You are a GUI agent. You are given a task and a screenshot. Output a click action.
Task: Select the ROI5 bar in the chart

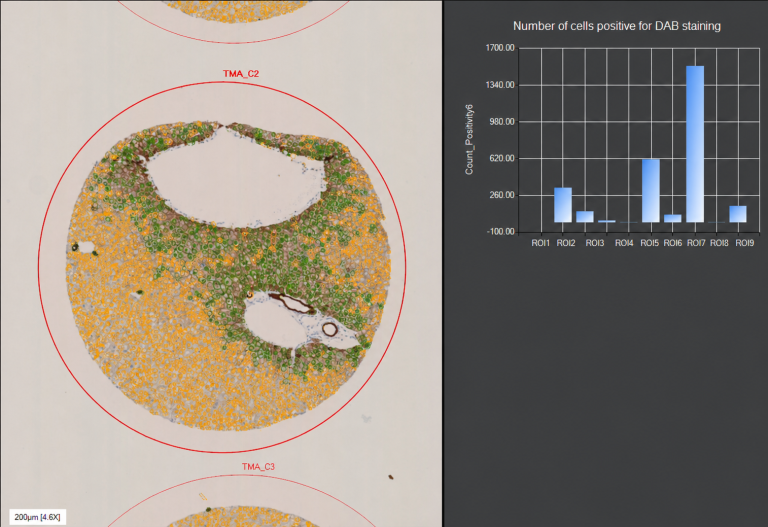point(651,191)
